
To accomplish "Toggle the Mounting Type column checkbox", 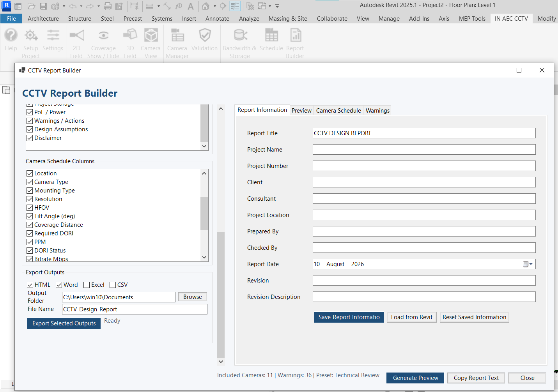I will (x=30, y=191).
